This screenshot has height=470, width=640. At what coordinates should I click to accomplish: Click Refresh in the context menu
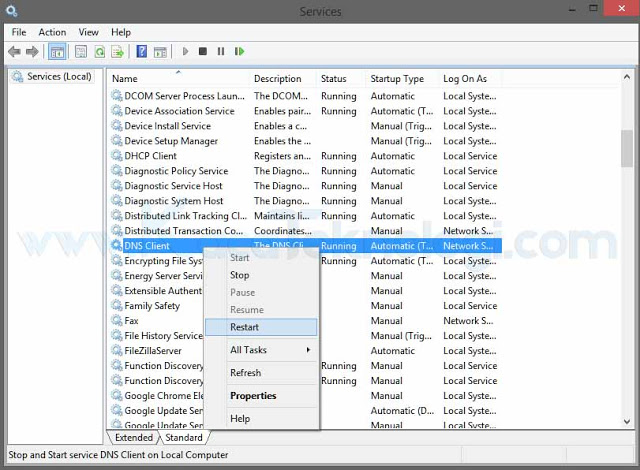245,373
